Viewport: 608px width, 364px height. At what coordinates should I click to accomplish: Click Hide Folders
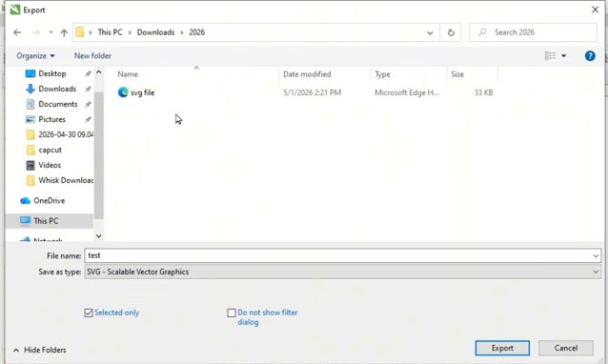(40, 350)
